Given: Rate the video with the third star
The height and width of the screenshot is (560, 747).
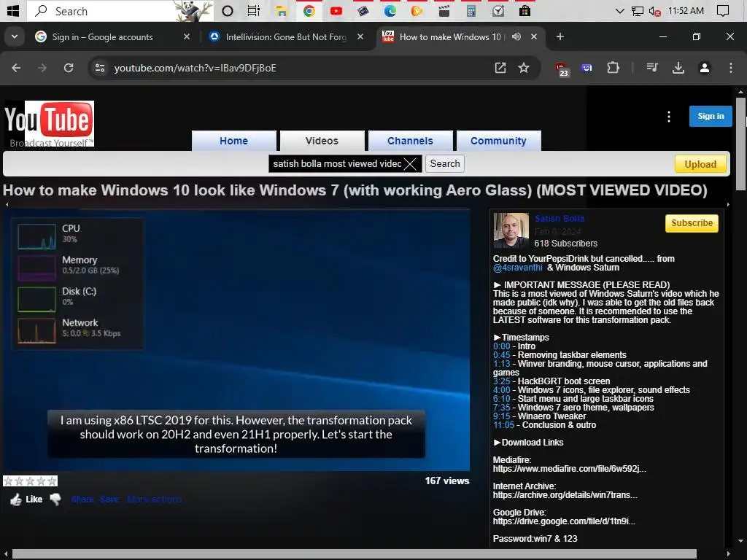Looking at the screenshot, I should coord(30,481).
